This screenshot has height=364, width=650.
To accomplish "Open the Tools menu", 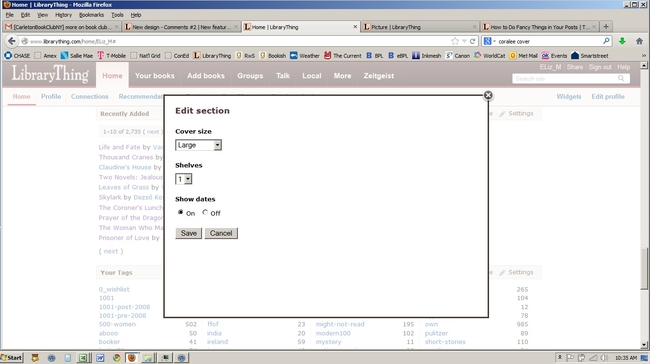I will pos(117,15).
